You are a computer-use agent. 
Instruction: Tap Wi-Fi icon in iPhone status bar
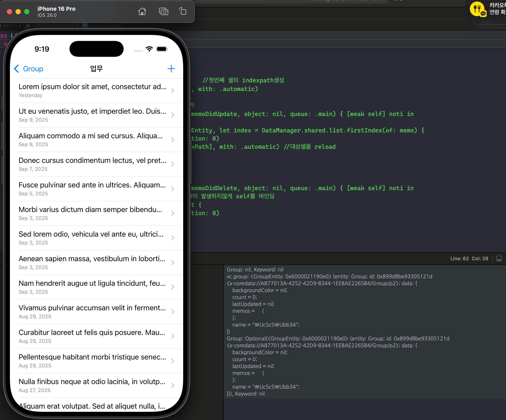coord(149,49)
